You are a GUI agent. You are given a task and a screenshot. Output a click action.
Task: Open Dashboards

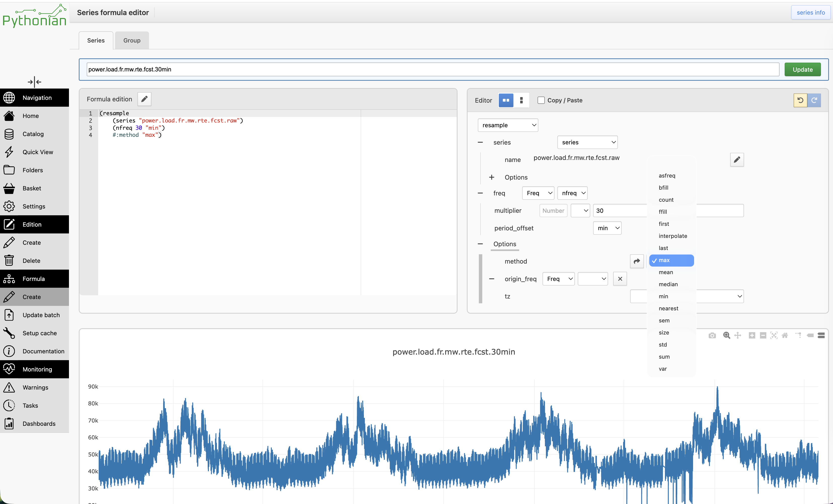click(x=34, y=424)
